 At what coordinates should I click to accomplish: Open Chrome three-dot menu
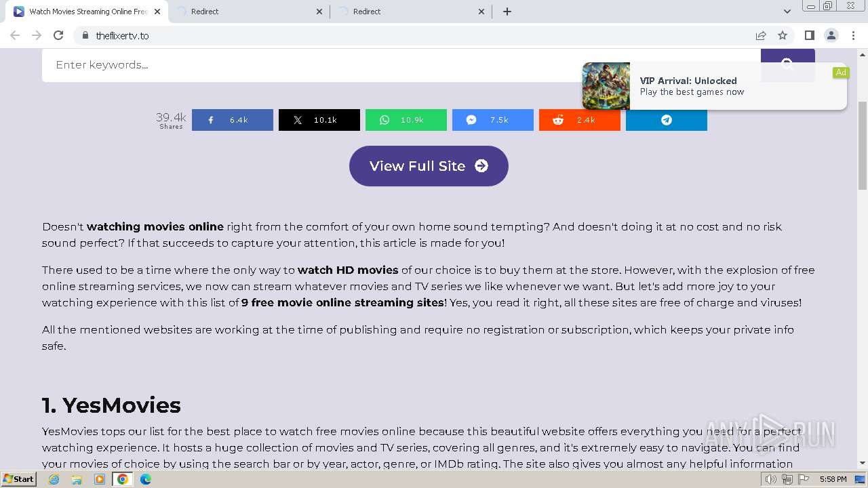(853, 35)
